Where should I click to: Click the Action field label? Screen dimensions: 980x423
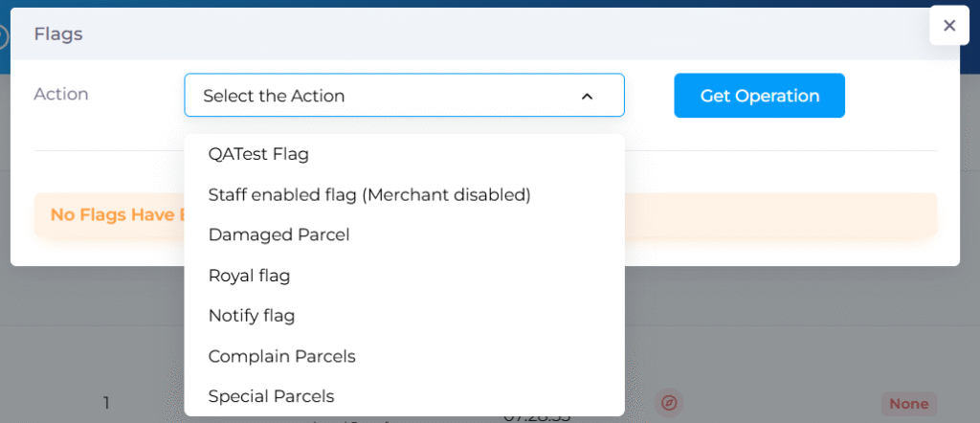(x=61, y=94)
